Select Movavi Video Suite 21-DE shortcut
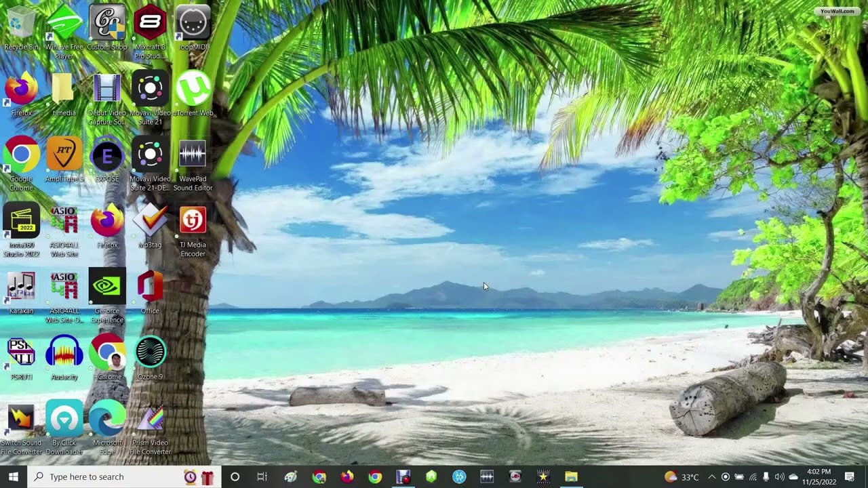The width and height of the screenshot is (868, 488). click(150, 165)
